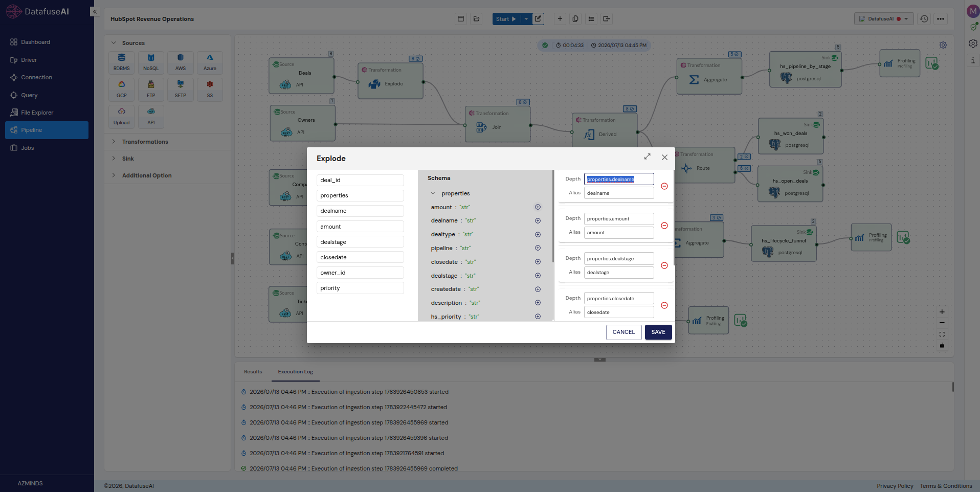Viewport: 980px width, 492px height.
Task: Open the Start button dropdown arrow
Action: tap(526, 19)
